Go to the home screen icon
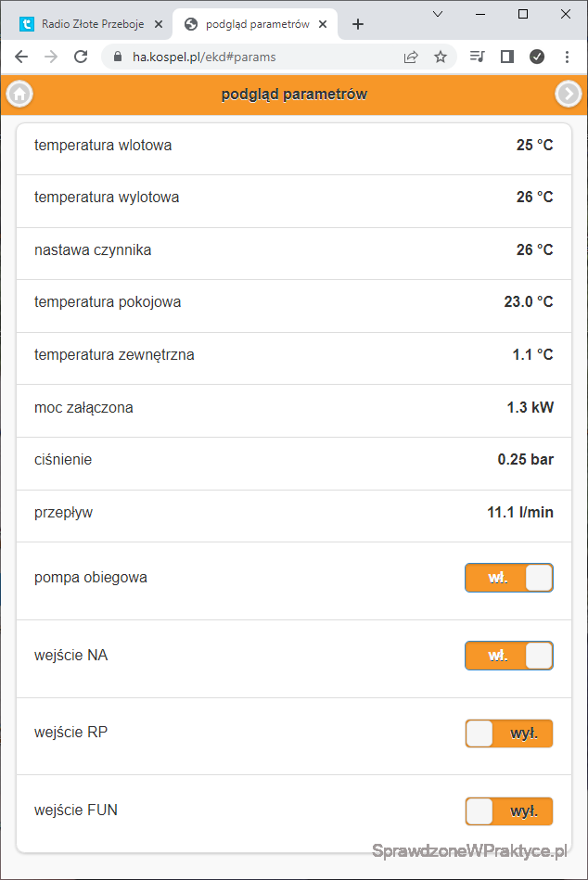This screenshot has height=880, width=588. [19, 94]
